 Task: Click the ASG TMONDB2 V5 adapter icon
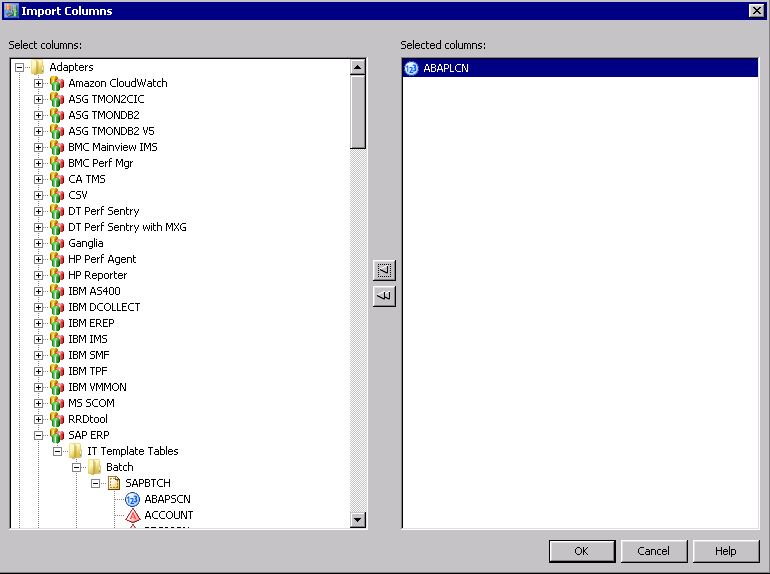[x=57, y=131]
